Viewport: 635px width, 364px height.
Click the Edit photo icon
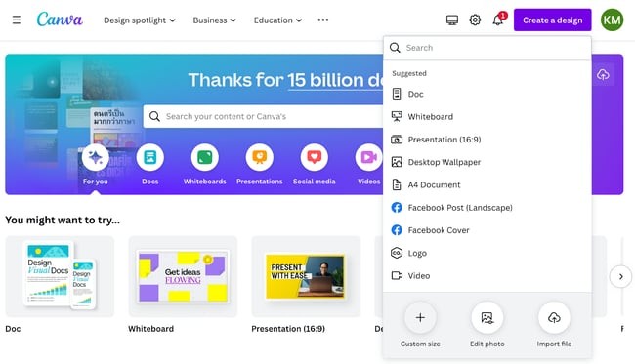(x=487, y=318)
